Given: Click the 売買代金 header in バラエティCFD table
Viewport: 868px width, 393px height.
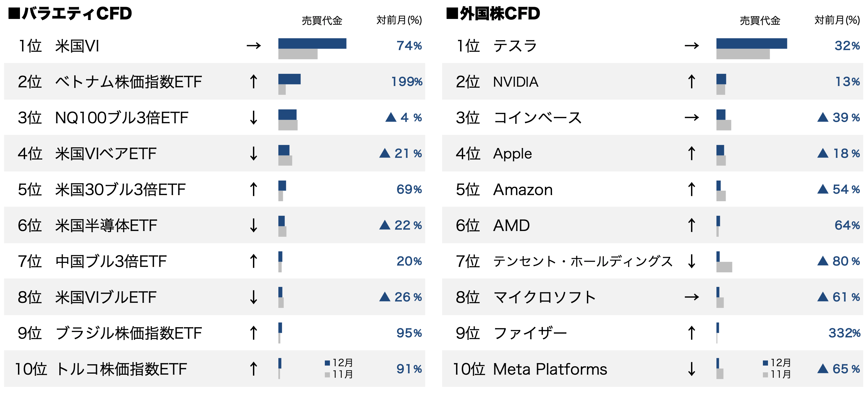Looking at the screenshot, I should click(322, 21).
